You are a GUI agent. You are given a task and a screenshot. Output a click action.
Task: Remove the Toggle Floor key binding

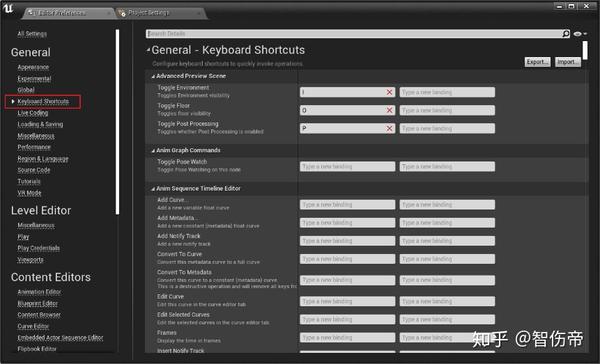click(x=389, y=110)
